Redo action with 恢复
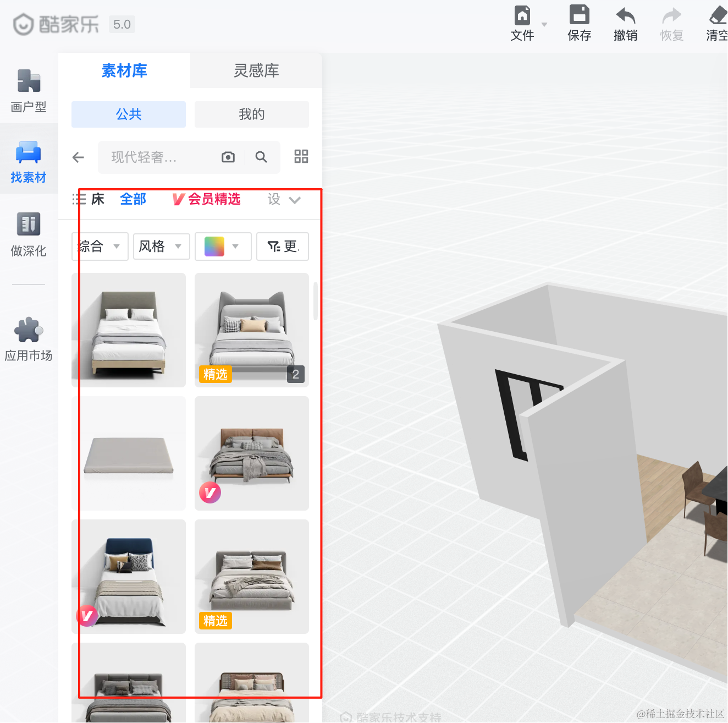The image size is (728, 723). tap(671, 24)
